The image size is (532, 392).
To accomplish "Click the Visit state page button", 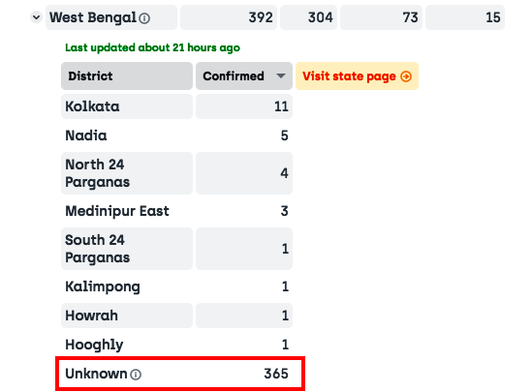I will click(357, 75).
